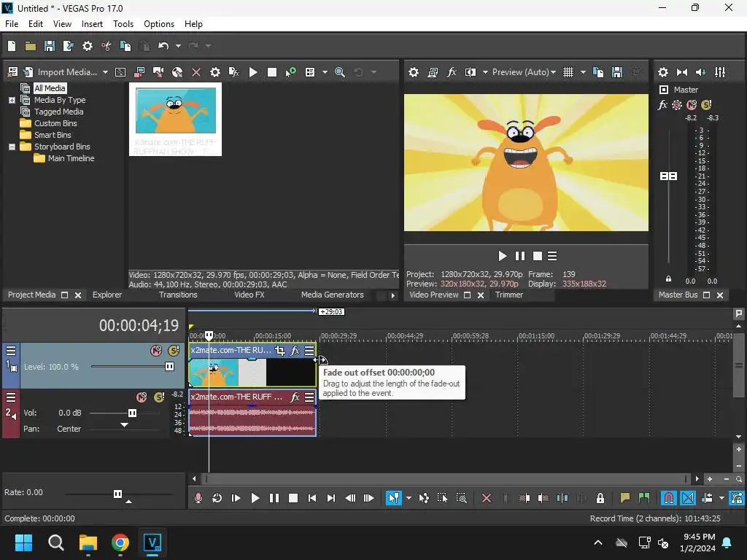Screen dimensions: 747x560
Task: Open Undo history dropdown arrow
Action: pos(178,46)
